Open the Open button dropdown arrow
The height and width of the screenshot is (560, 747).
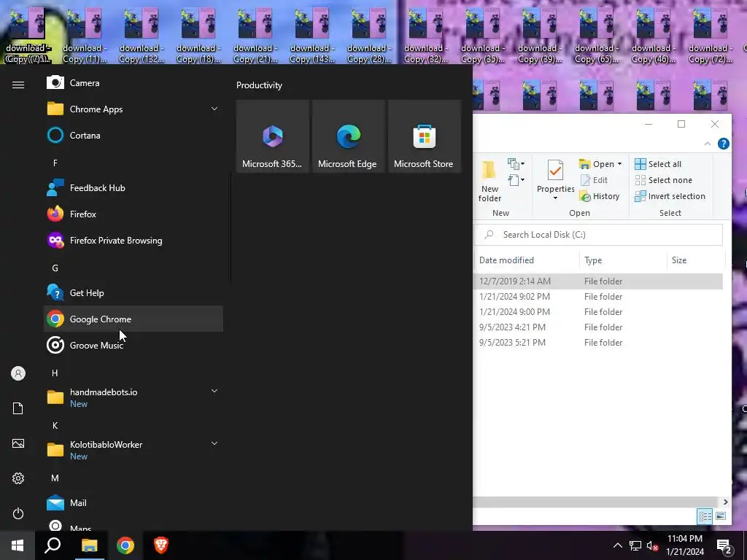coord(619,164)
